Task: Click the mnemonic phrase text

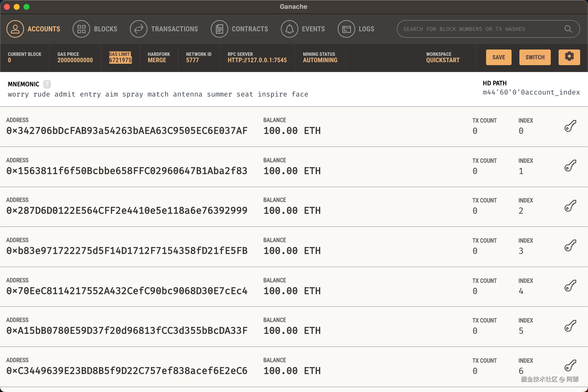Action: [x=158, y=94]
